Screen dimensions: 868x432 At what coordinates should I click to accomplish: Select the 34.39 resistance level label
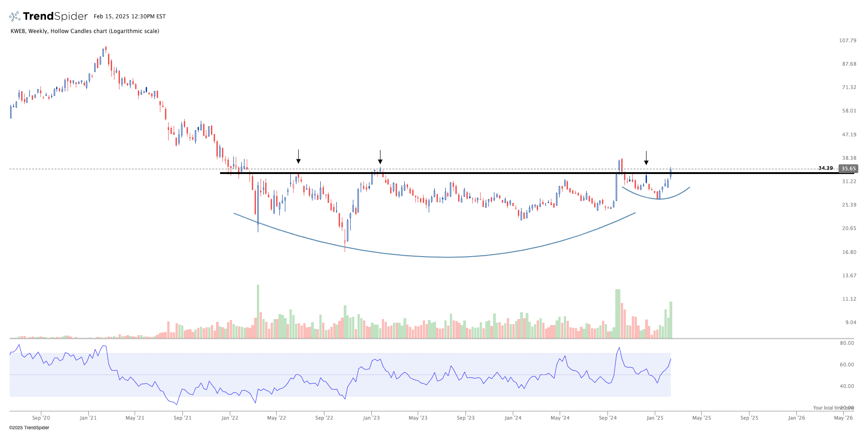825,168
